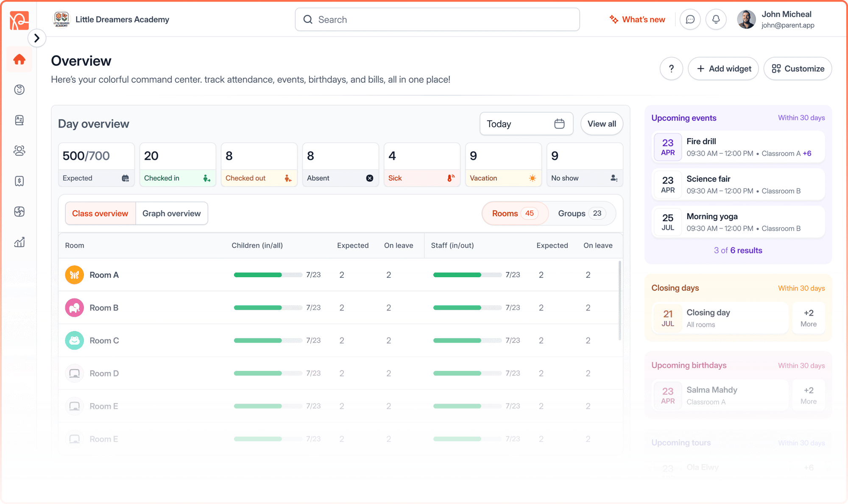Open the reports chart sidebar icon

[x=20, y=242]
